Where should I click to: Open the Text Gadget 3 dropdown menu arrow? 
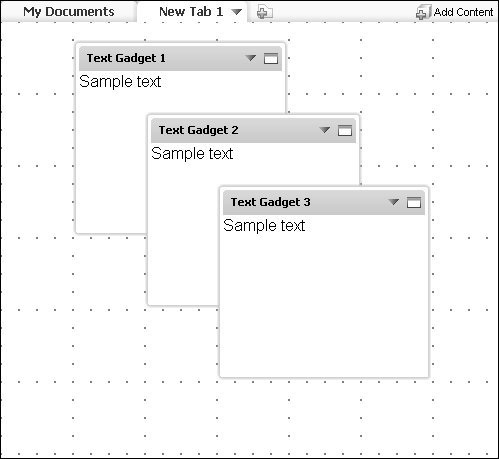393,202
